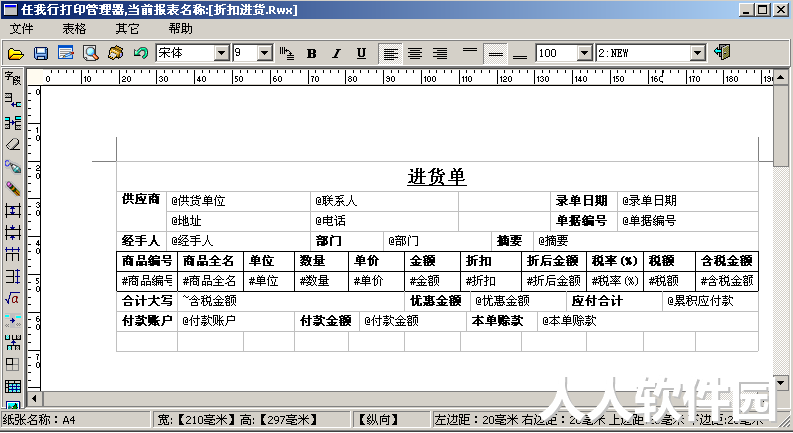
Task: Click the line spacing icon beside font size
Action: pos(287,53)
